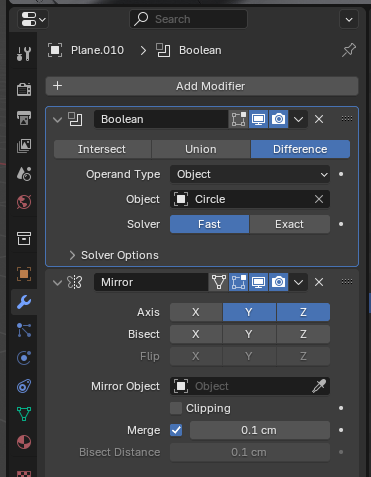Collapse the Mirror modifier panel
Screen dimensions: 371x477
(x=58, y=283)
